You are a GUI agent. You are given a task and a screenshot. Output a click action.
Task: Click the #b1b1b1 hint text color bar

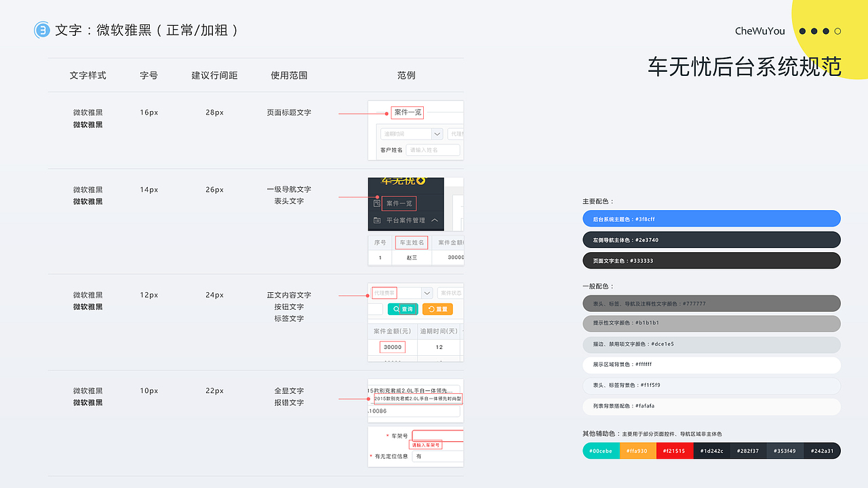711,323
